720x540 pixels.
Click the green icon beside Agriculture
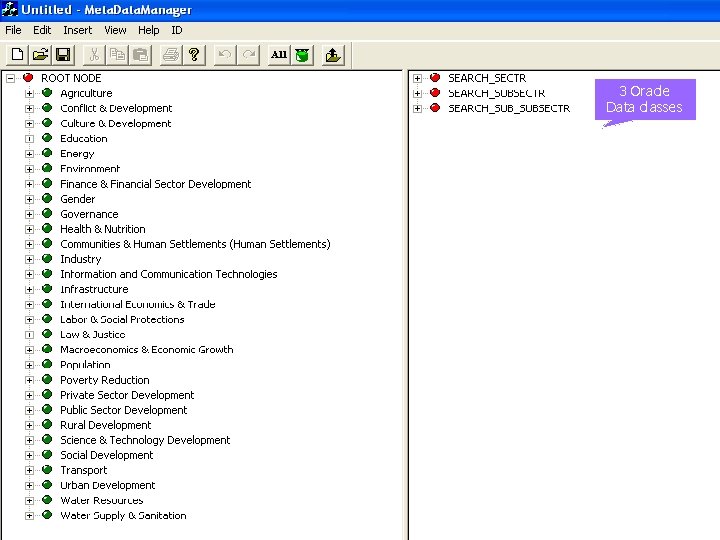[x=47, y=93]
